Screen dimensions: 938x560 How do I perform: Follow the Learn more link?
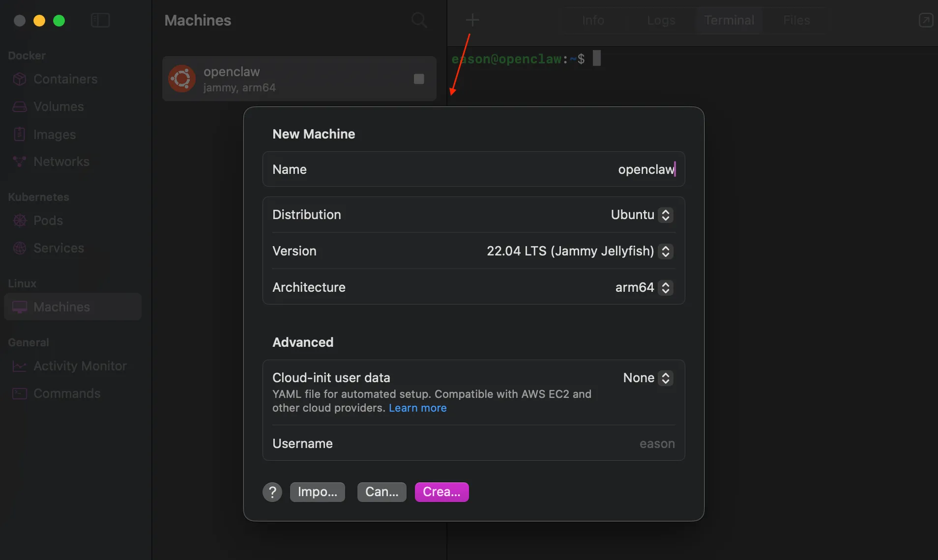coord(417,408)
